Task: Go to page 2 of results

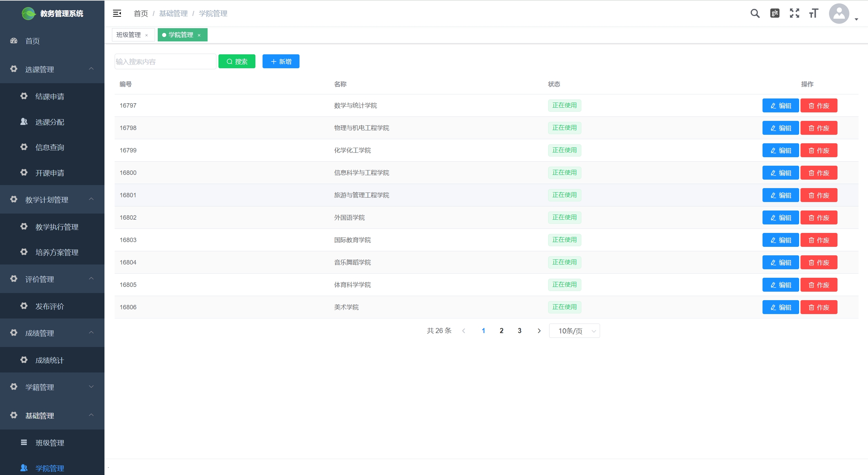Action: tap(501, 331)
